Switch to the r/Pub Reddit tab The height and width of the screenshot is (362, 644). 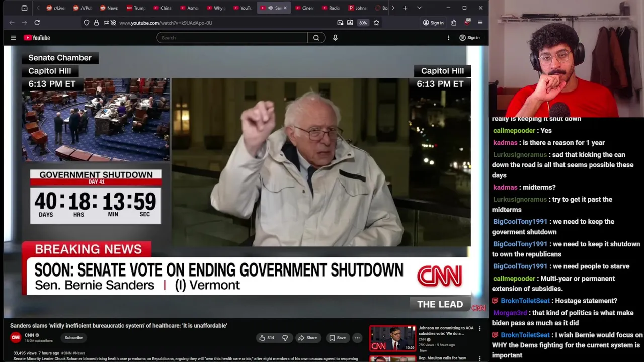(x=83, y=8)
